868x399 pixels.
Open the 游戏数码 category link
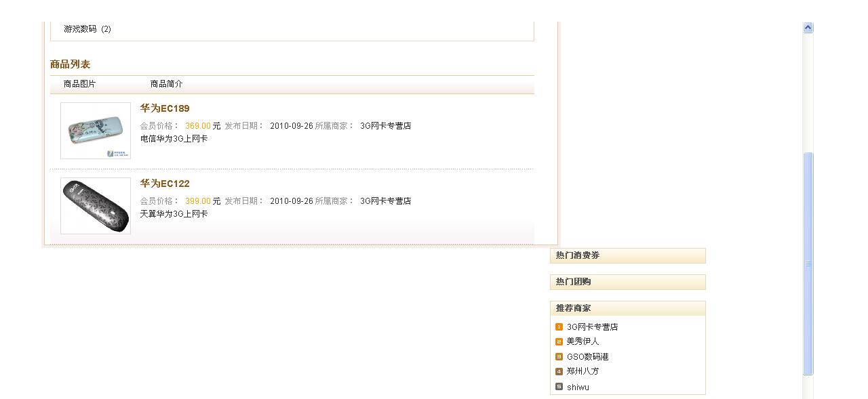pos(80,29)
